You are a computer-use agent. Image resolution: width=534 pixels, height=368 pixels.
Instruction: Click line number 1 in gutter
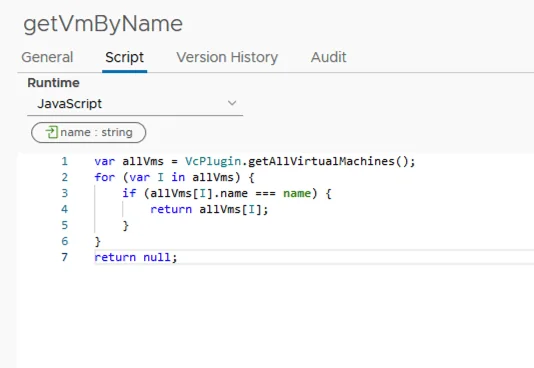(64, 161)
